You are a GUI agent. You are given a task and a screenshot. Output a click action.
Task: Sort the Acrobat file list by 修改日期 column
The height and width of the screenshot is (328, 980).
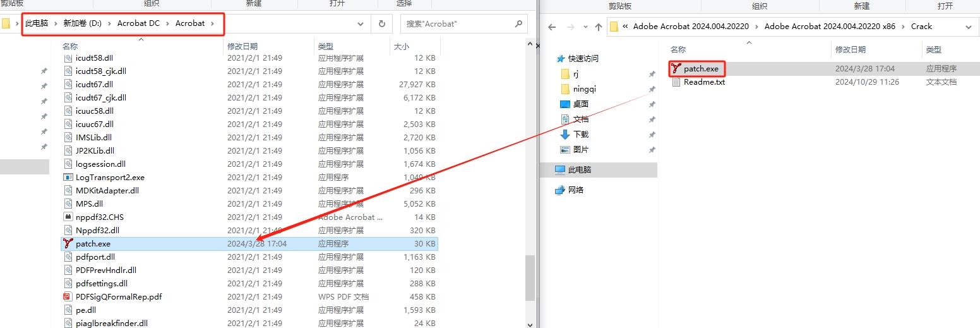click(242, 46)
